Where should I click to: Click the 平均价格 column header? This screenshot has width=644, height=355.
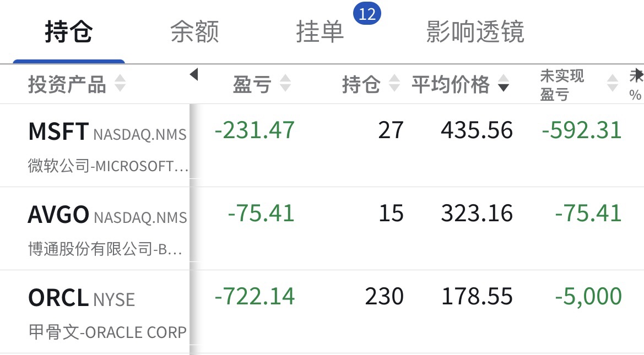point(451,85)
